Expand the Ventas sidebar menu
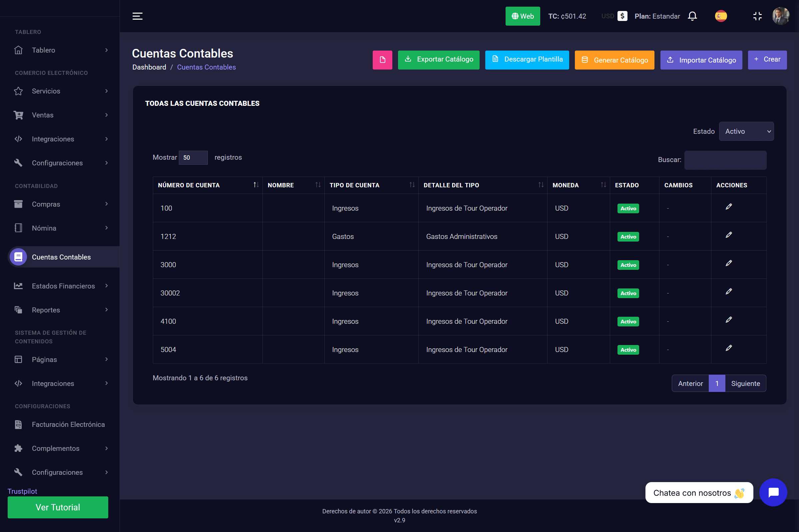799x532 pixels. click(61, 115)
